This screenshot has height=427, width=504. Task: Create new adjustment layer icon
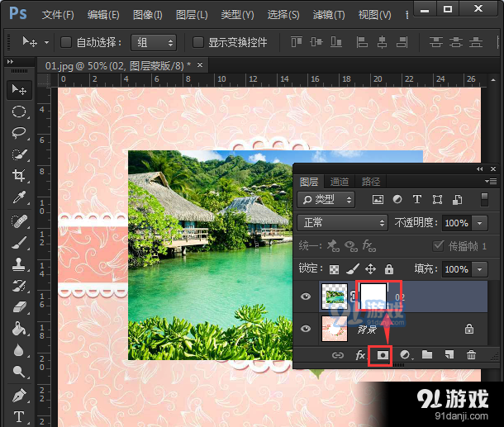[406, 355]
